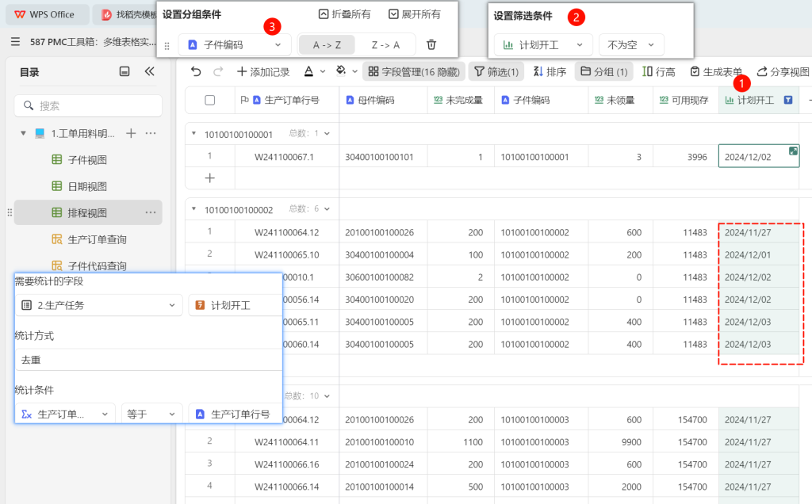Collapse the 1.工单用料明细 tree node
This screenshot has height=504, width=812.
pyautogui.click(x=23, y=133)
